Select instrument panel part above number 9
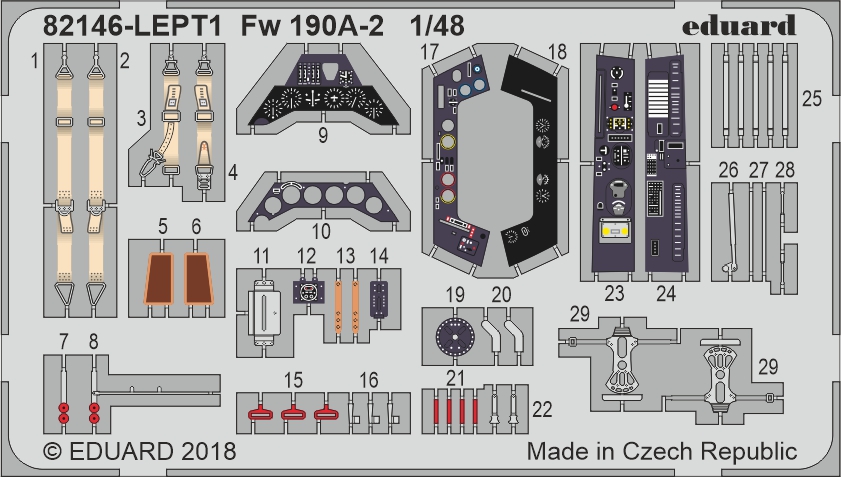Screen dimensions: 841x477 (323, 90)
